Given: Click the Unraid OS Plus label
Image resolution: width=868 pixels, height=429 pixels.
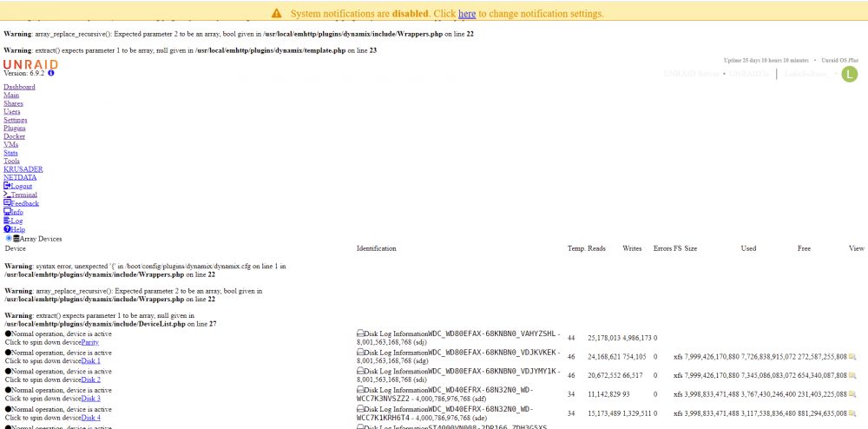Looking at the screenshot, I should pyautogui.click(x=838, y=60).
